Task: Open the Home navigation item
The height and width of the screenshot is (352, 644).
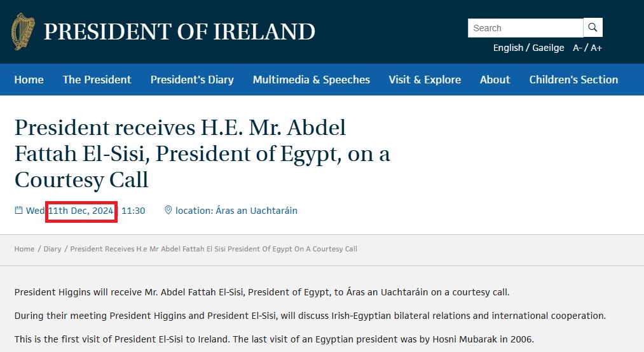Action: tap(29, 80)
